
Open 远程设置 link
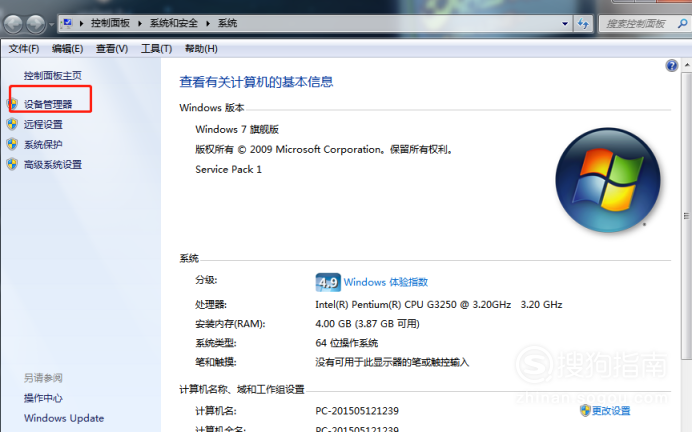click(43, 124)
